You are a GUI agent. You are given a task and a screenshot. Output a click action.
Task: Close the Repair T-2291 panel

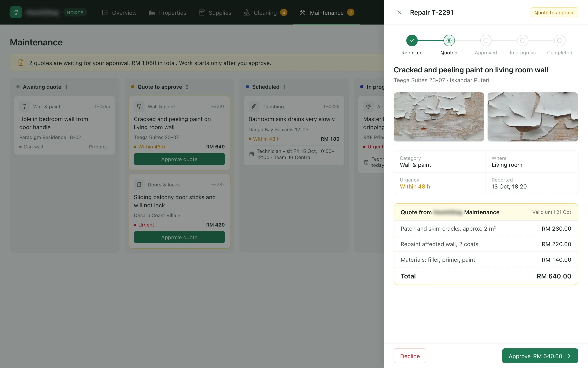(x=399, y=12)
